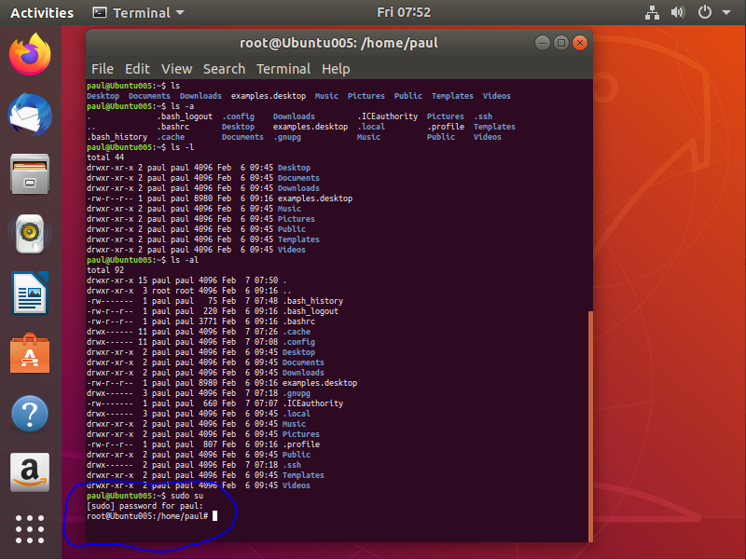The width and height of the screenshot is (746, 560).
Task: Click ".ICEauthority" in the ls -al long listing
Action: click(x=312, y=403)
